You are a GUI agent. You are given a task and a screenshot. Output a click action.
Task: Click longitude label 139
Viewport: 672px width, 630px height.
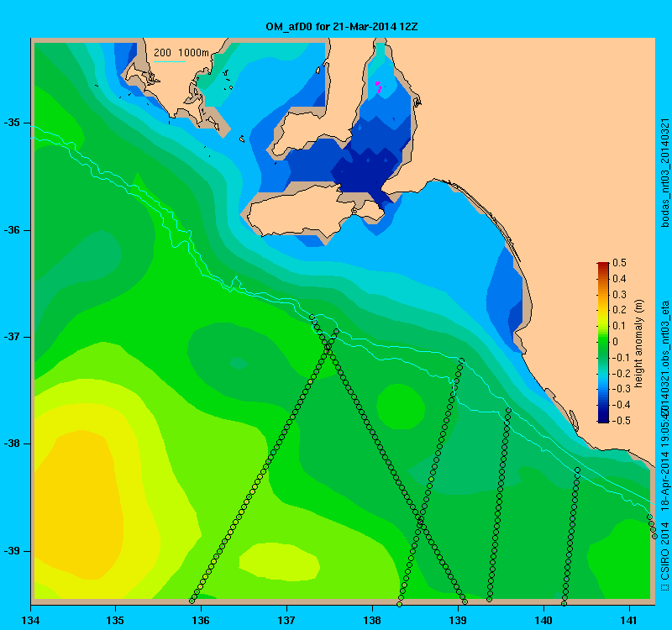point(458,621)
